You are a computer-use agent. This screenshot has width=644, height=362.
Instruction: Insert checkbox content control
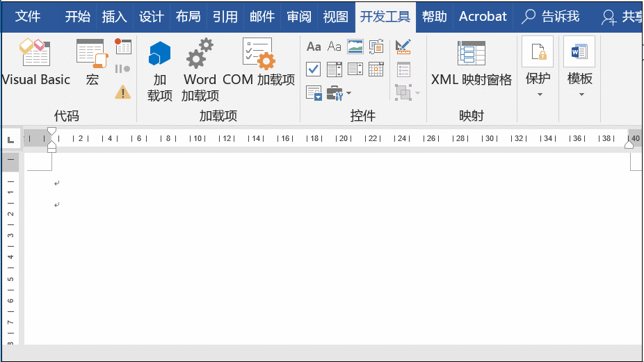tap(314, 69)
